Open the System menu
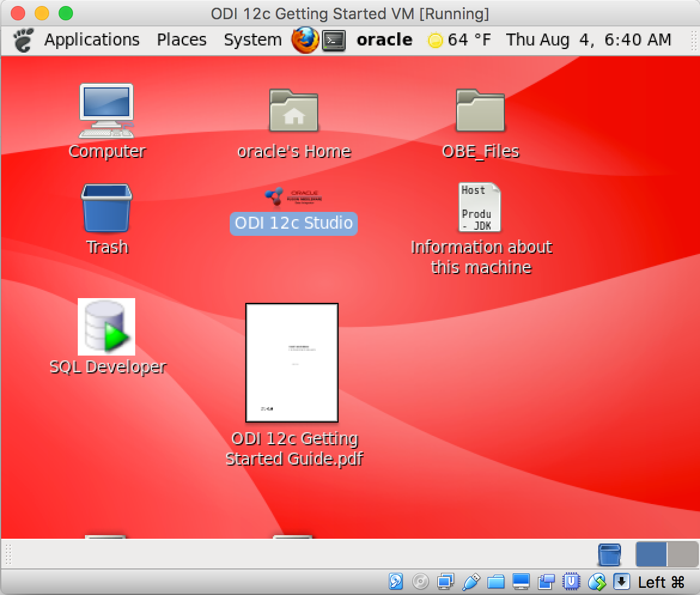This screenshot has width=700, height=595. 252,40
